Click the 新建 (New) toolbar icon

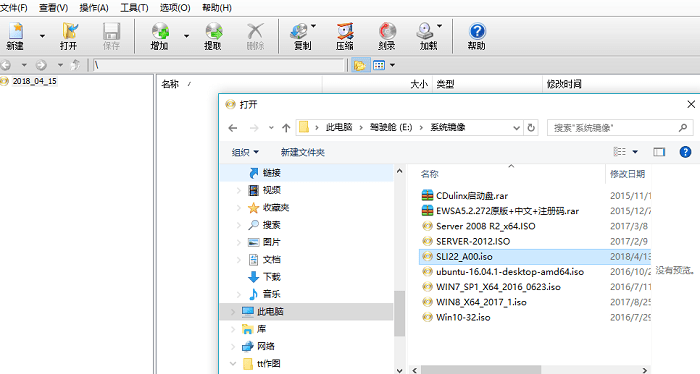coord(15,36)
